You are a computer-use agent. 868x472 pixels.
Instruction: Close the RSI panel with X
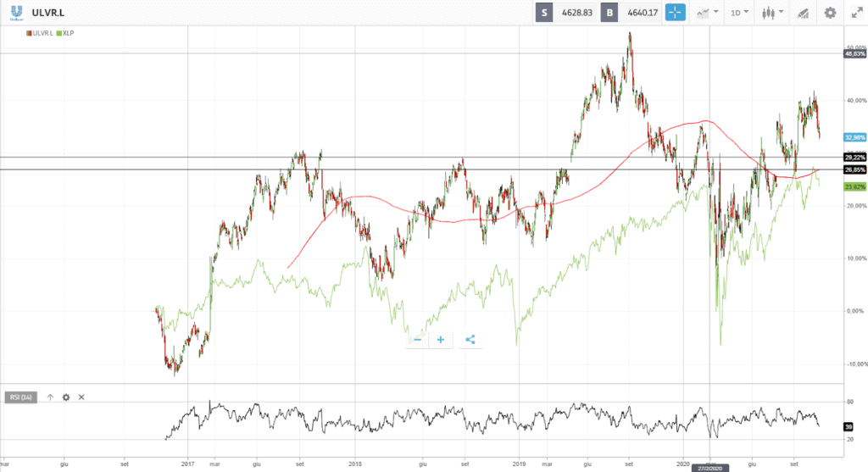81,397
